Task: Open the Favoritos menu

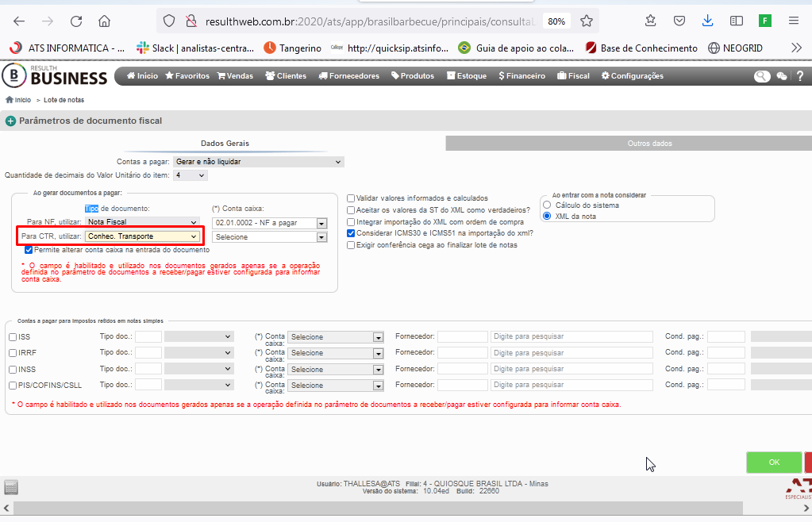Action: (187, 76)
